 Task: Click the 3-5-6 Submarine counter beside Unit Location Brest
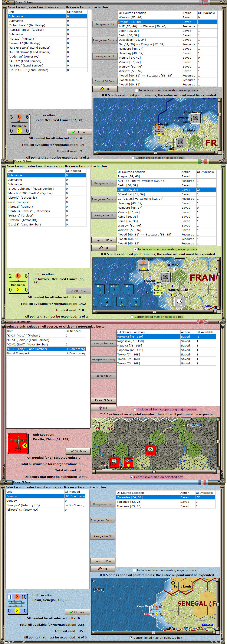click(x=19, y=124)
